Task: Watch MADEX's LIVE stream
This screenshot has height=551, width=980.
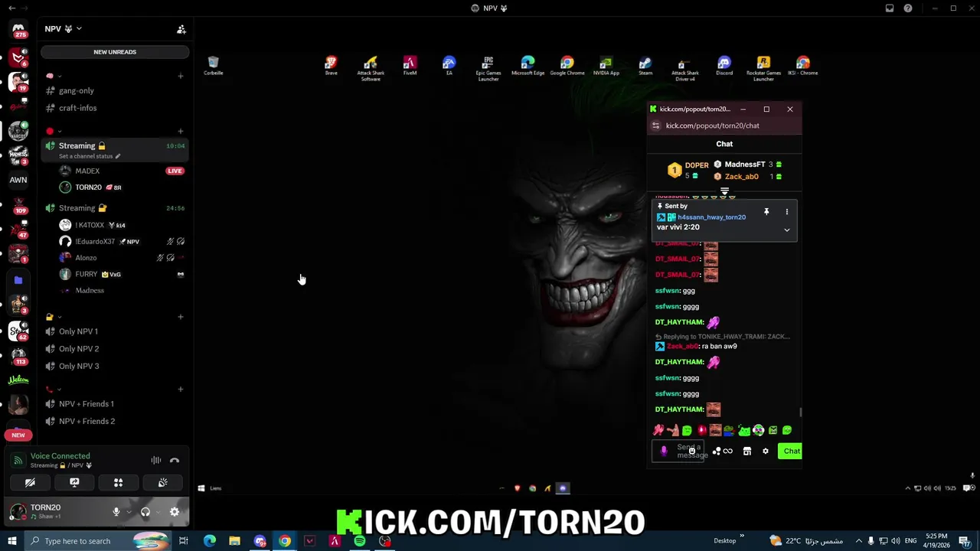Action: (x=175, y=171)
